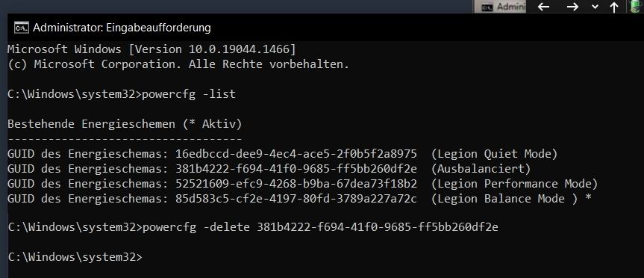644x278 pixels.
Task: Open the Command Prompt title bar system icon
Action: [x=22, y=28]
